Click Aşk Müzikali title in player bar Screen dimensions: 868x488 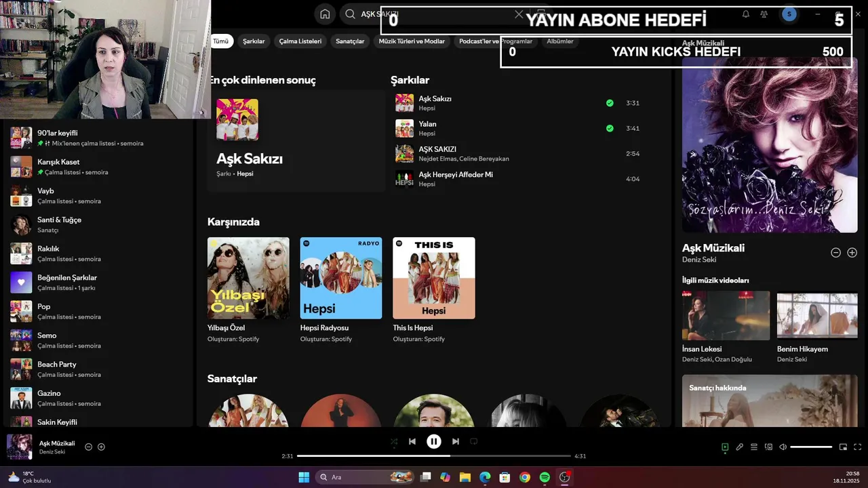click(x=57, y=443)
